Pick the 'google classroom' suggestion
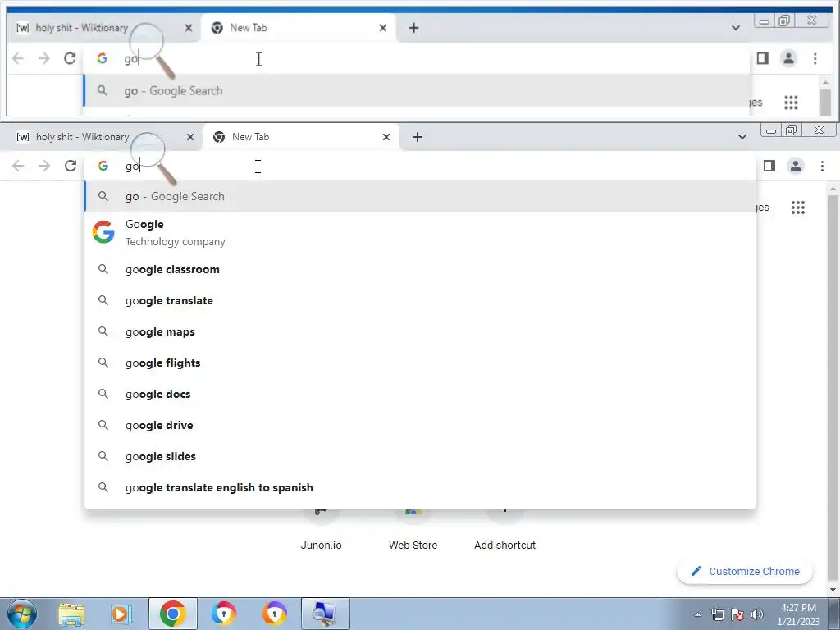Viewport: 840px width, 630px height. point(420,269)
